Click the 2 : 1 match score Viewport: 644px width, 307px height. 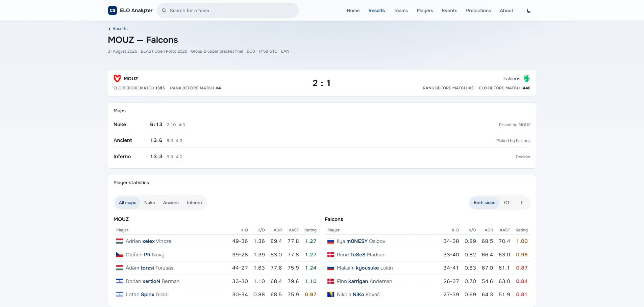pos(322,83)
